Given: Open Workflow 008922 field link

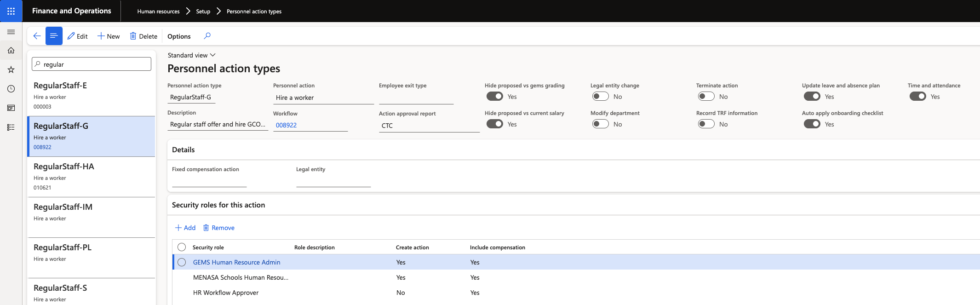Looking at the screenshot, I should (286, 125).
